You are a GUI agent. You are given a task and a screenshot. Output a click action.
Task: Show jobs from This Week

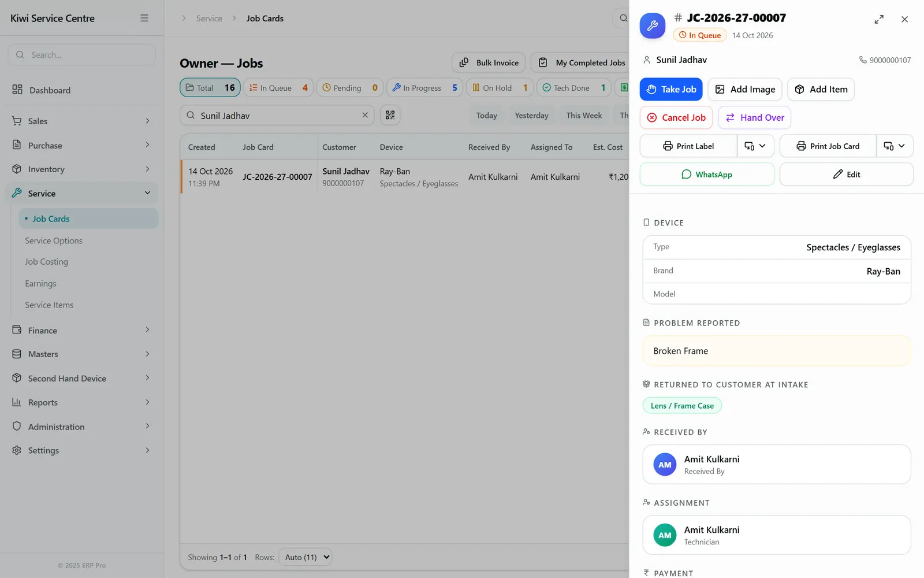click(x=584, y=115)
